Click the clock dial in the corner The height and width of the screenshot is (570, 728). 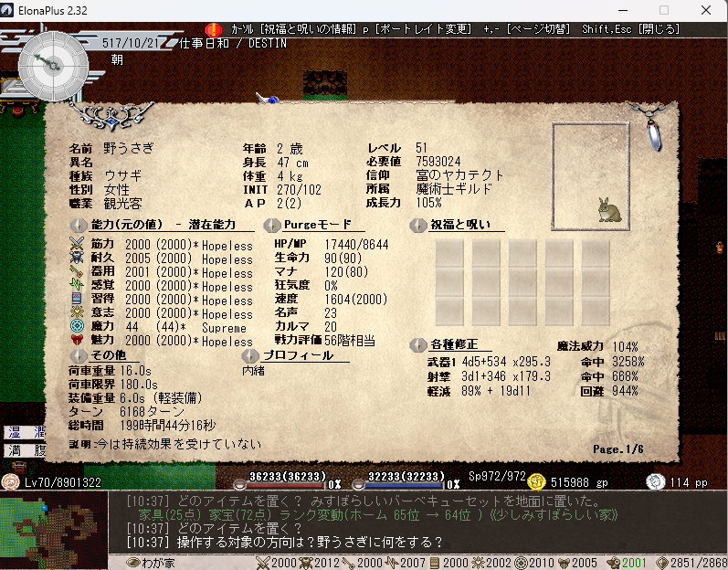coord(53,66)
